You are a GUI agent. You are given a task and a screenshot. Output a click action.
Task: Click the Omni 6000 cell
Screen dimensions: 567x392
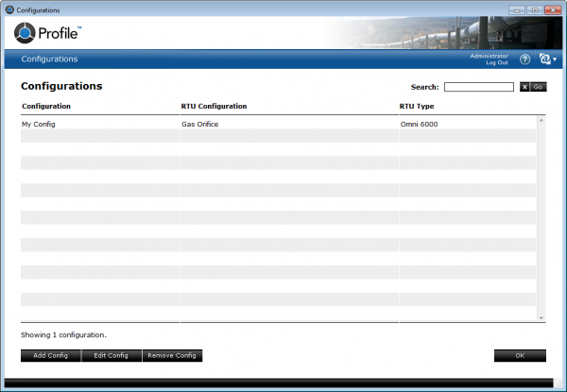pyautogui.click(x=419, y=124)
